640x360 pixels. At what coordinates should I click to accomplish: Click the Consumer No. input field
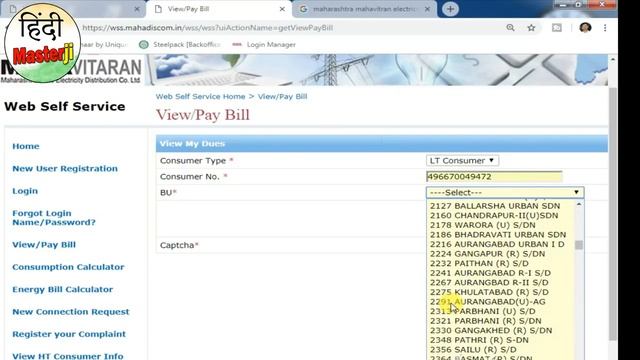494,177
